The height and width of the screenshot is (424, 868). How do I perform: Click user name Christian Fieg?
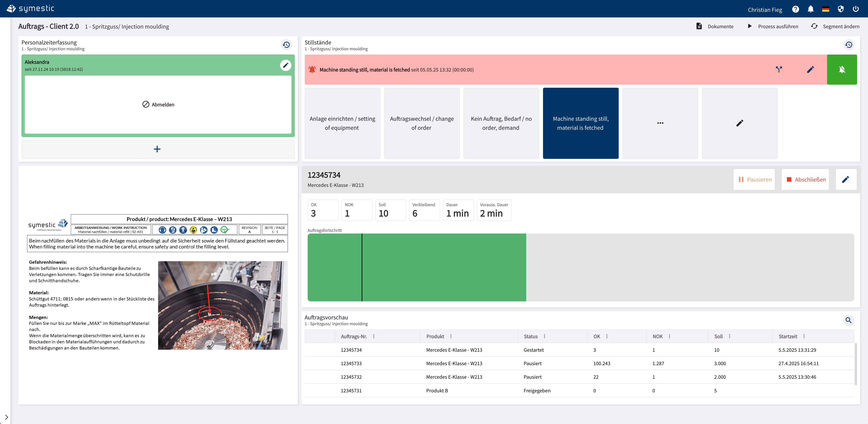(765, 9)
